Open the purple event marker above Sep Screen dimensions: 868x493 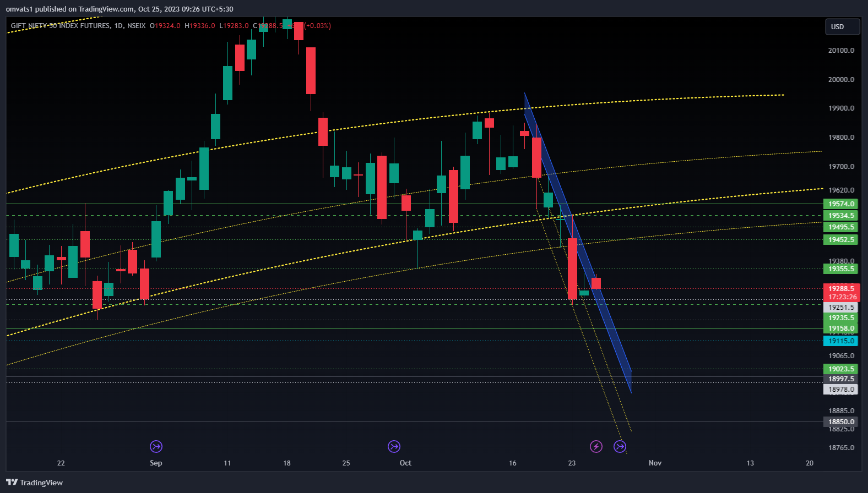pyautogui.click(x=156, y=446)
